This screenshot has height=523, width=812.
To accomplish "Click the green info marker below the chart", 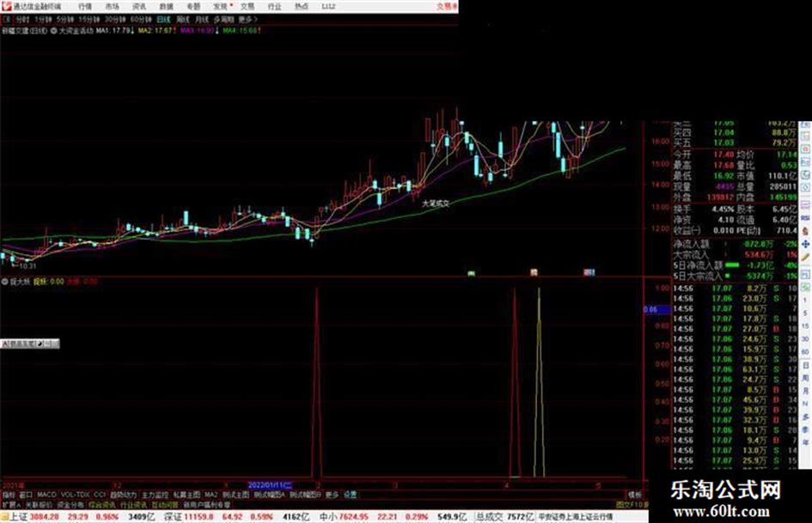I will point(472,273).
